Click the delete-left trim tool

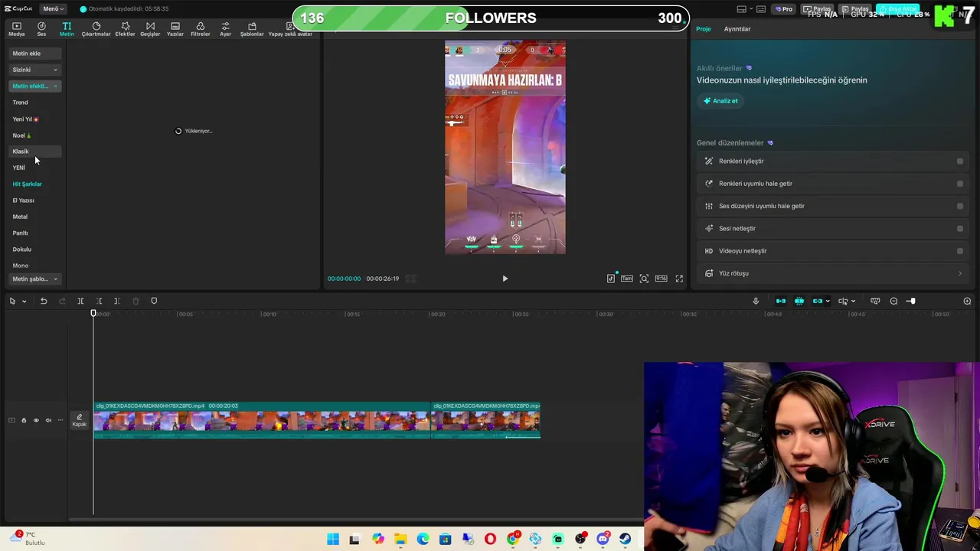99,301
